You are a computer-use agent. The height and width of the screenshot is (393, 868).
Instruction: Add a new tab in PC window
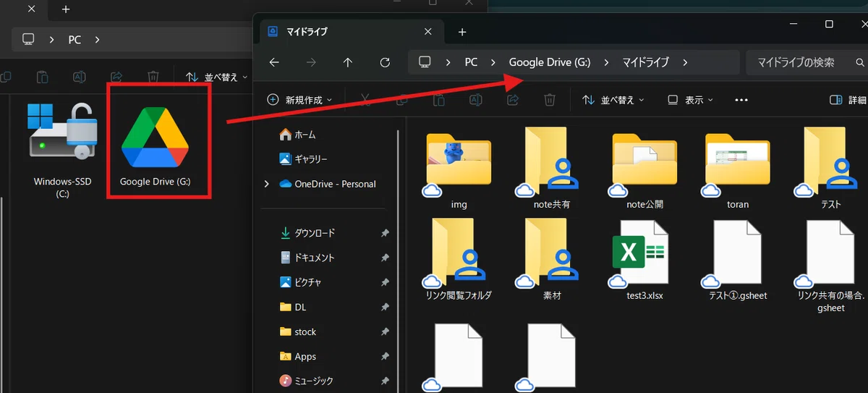pos(66,9)
